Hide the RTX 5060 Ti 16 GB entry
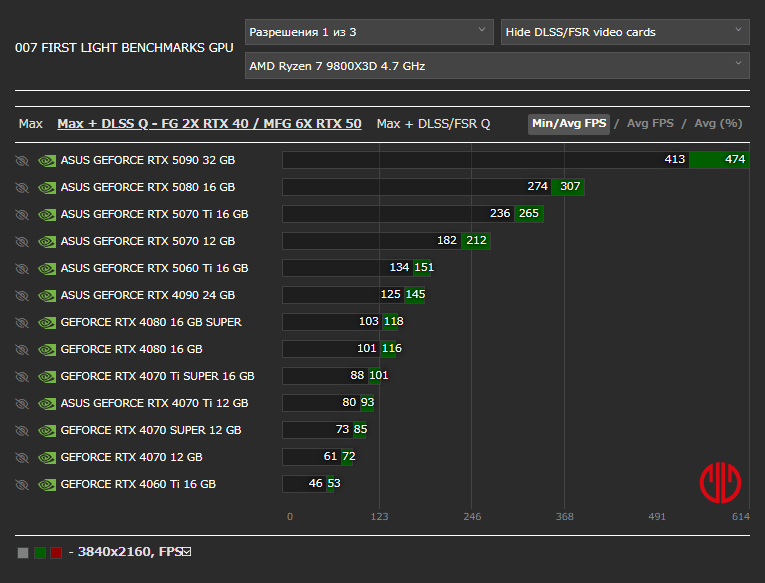This screenshot has width=765, height=583. [x=22, y=268]
